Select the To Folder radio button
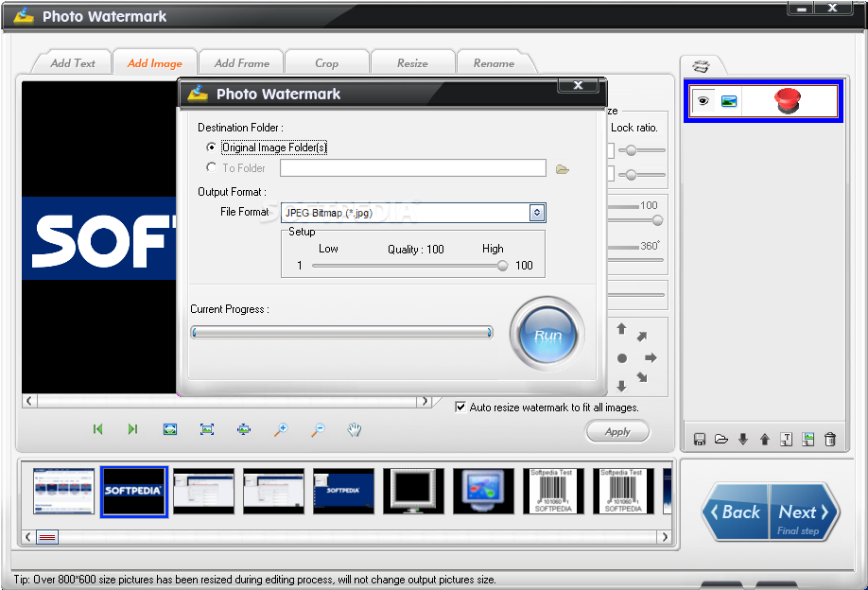 tap(211, 167)
